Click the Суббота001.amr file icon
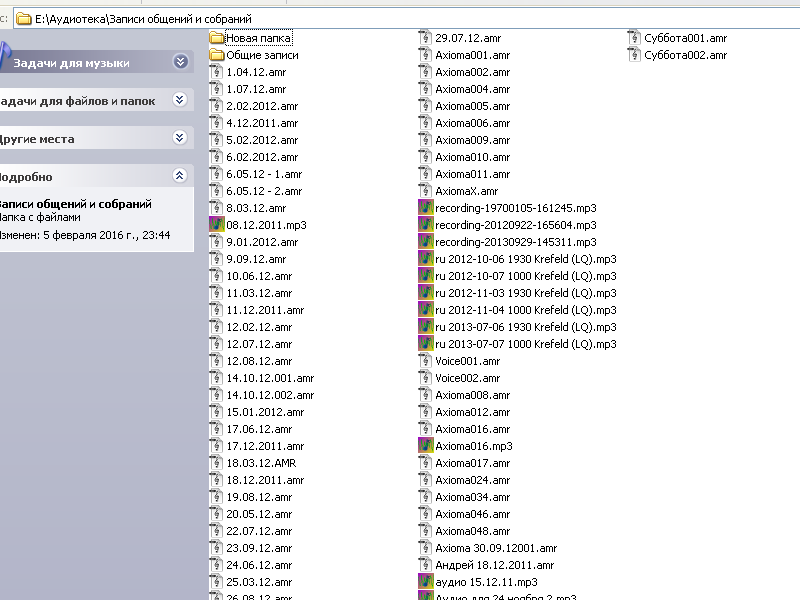 click(634, 38)
